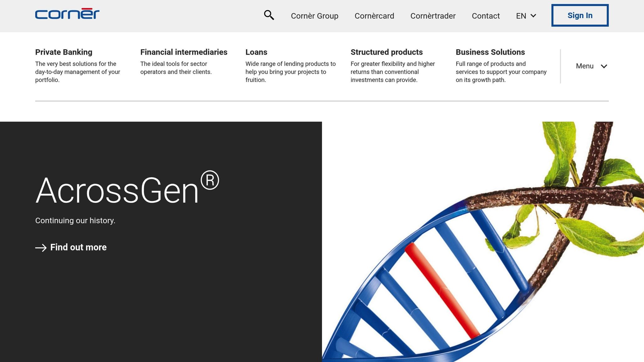644x362 pixels.
Task: Click the chevron next to Menu
Action: (604, 66)
